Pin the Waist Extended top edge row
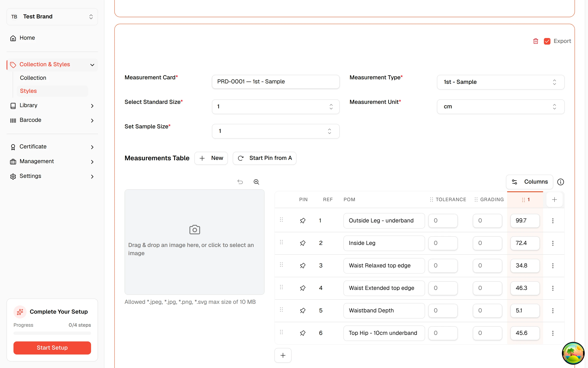The image size is (588, 368). [303, 288]
